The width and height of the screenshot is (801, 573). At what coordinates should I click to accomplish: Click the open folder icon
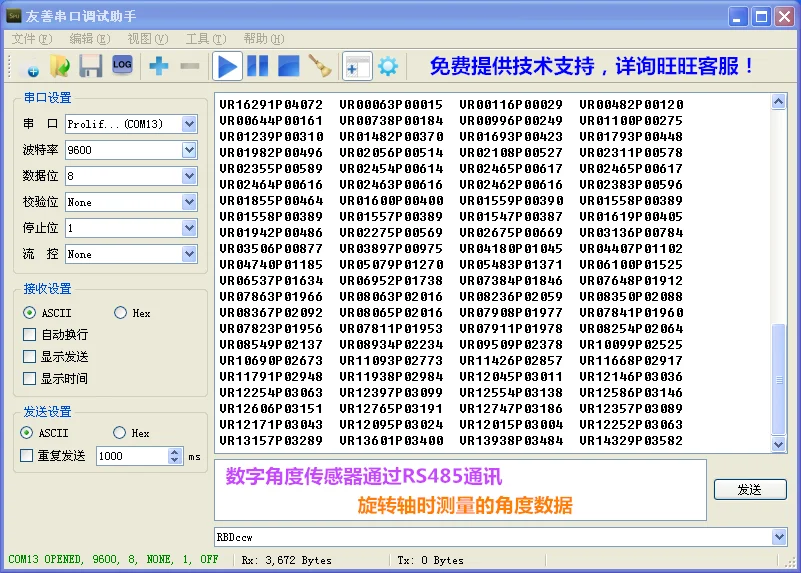pos(60,67)
